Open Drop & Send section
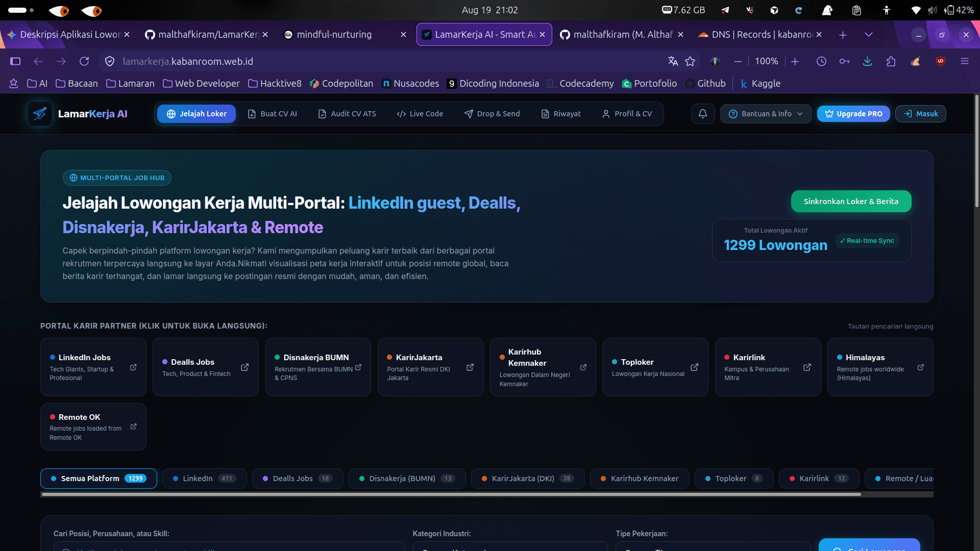 (x=492, y=114)
